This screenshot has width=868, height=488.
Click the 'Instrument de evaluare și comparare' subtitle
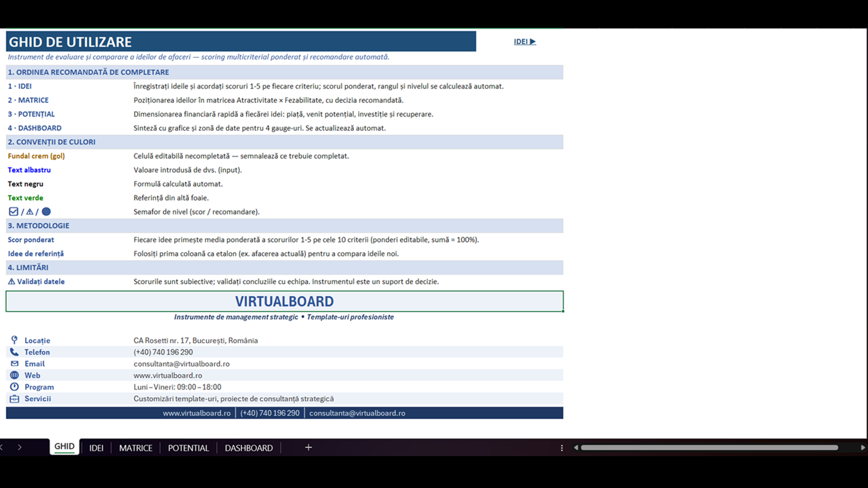tap(198, 57)
